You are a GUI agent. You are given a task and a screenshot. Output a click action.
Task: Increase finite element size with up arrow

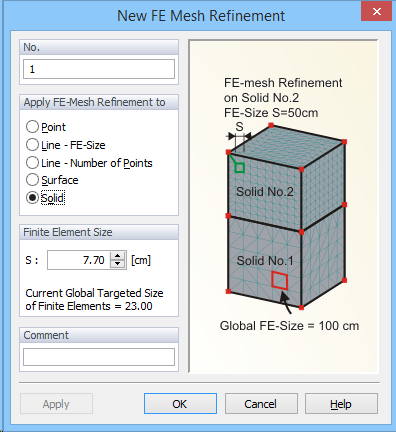(x=117, y=256)
